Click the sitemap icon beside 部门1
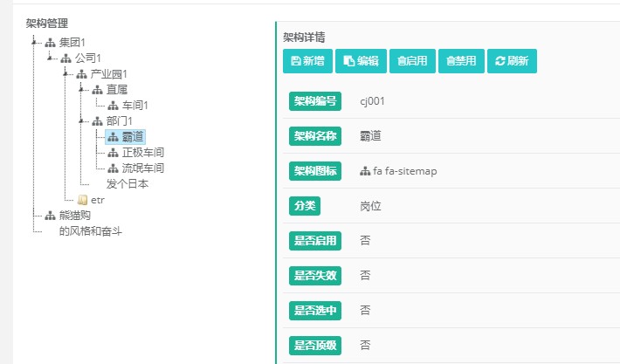The image size is (620, 364). pos(97,121)
